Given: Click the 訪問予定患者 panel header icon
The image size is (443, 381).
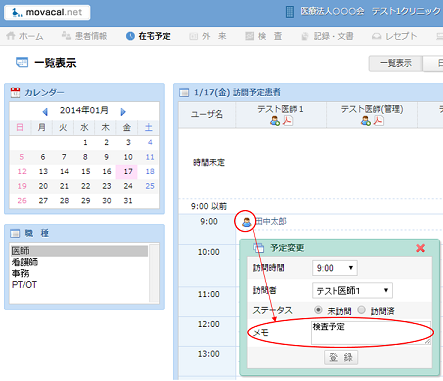Looking at the screenshot, I should (184, 92).
